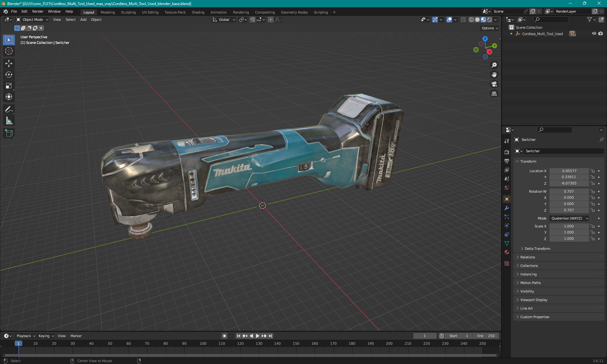Expand the Relations panel
Viewport: 607px width, 364px height.
point(527,257)
